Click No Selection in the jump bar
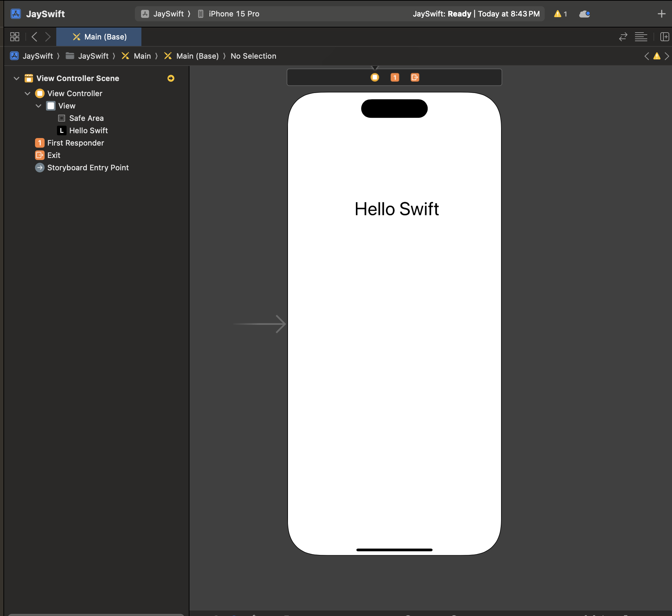Viewport: 672px width, 616px height. tap(253, 56)
